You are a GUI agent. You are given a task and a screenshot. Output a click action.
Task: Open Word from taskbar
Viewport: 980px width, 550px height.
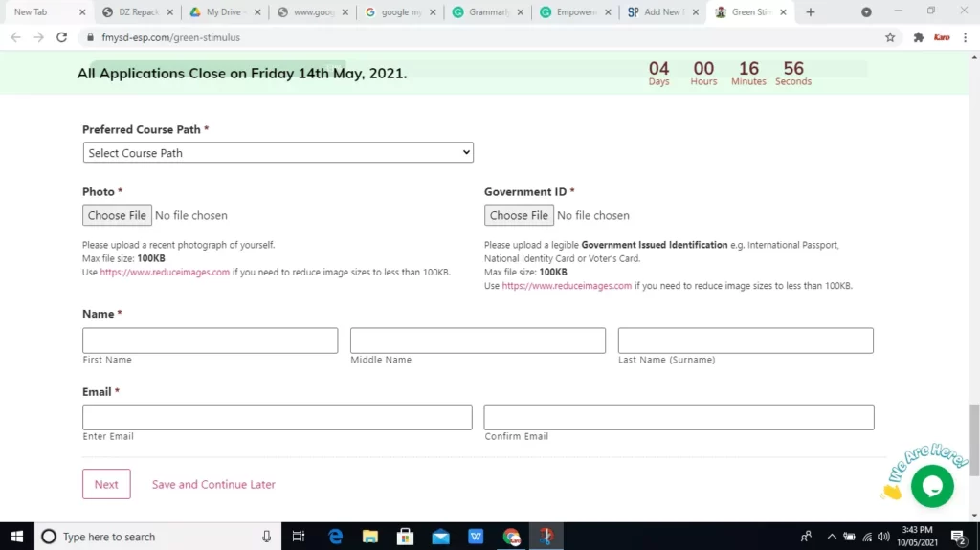pyautogui.click(x=476, y=537)
